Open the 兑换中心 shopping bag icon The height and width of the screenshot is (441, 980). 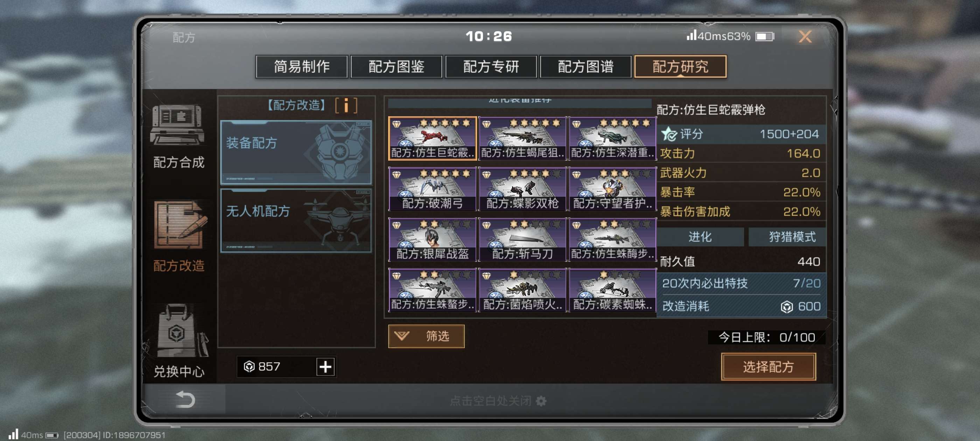(x=178, y=331)
